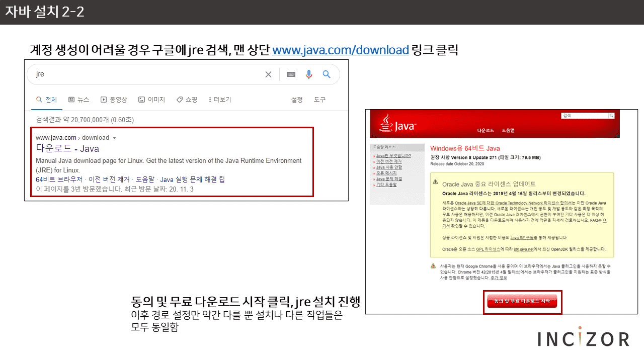Open 다운로드 in Java page header
644x362 pixels.
click(x=486, y=131)
